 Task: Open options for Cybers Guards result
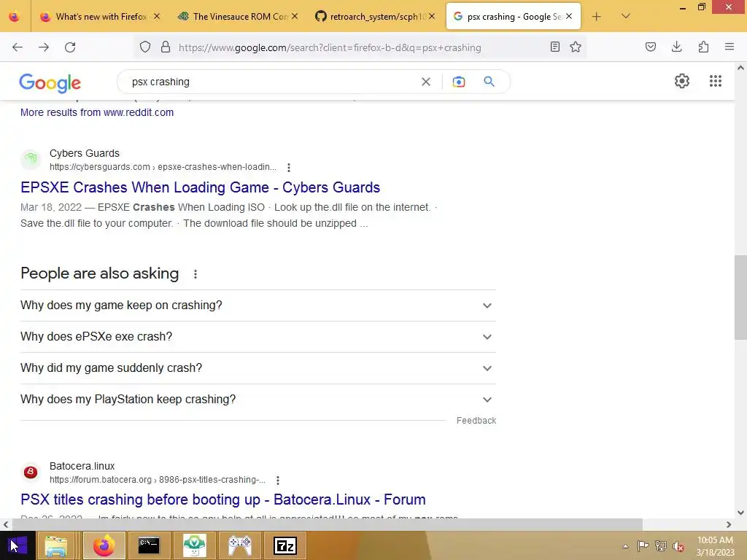289,167
